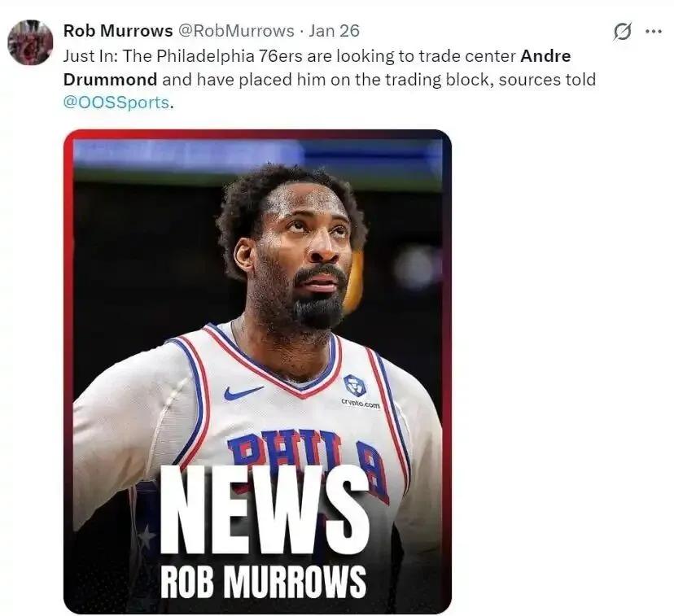674x616 pixels.
Task: Open the Grok slashed-circle icon
Action: point(623,32)
